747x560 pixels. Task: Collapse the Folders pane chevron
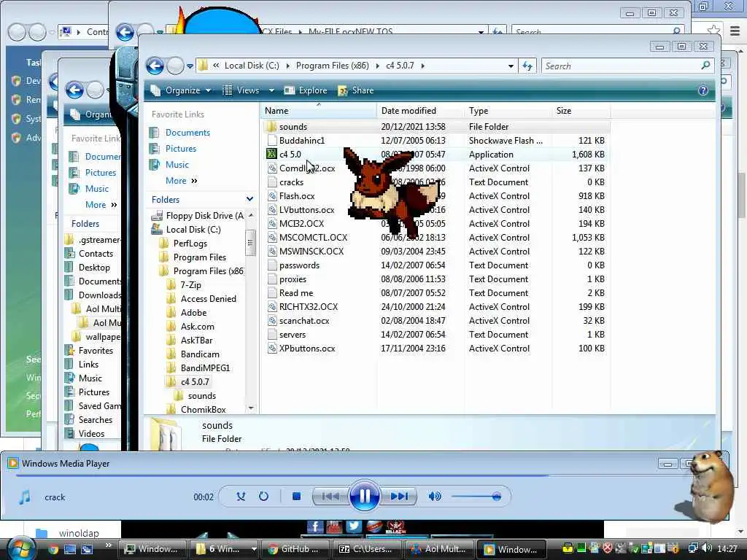pyautogui.click(x=249, y=199)
